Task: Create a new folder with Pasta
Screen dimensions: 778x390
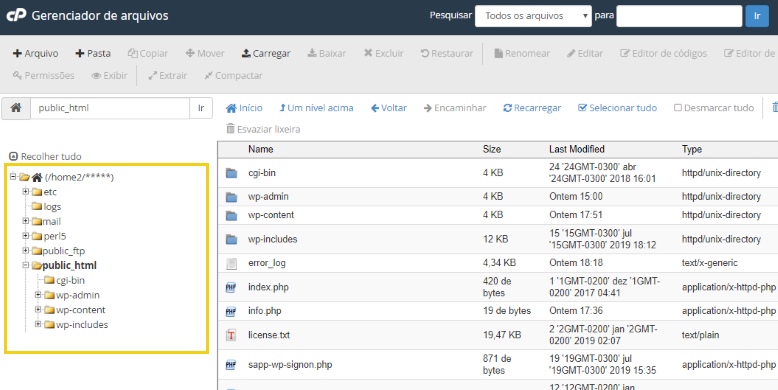Action: [93, 53]
